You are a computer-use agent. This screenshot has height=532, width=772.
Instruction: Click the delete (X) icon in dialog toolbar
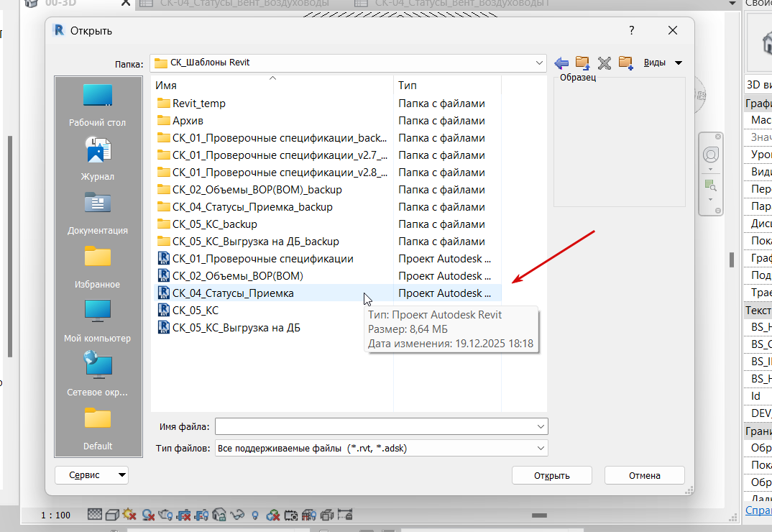[605, 63]
